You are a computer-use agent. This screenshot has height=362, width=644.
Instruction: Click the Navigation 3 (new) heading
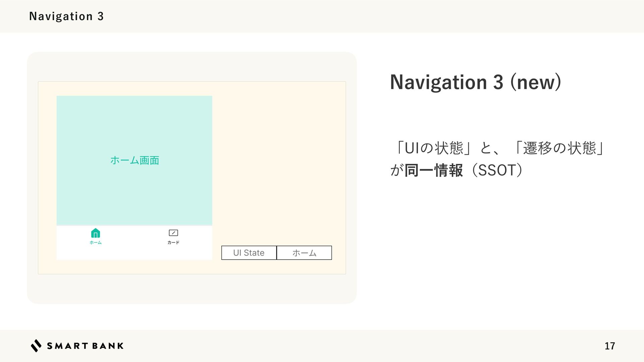coord(475,82)
